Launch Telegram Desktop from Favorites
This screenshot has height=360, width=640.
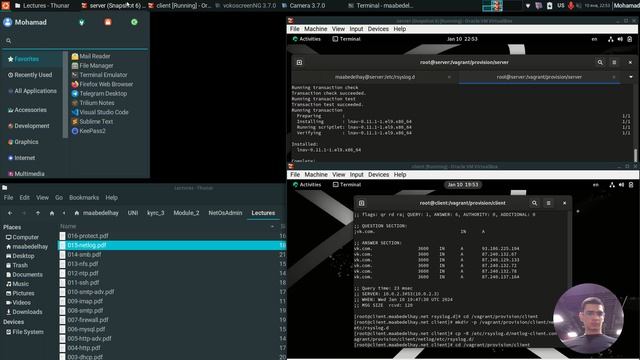(x=99, y=94)
